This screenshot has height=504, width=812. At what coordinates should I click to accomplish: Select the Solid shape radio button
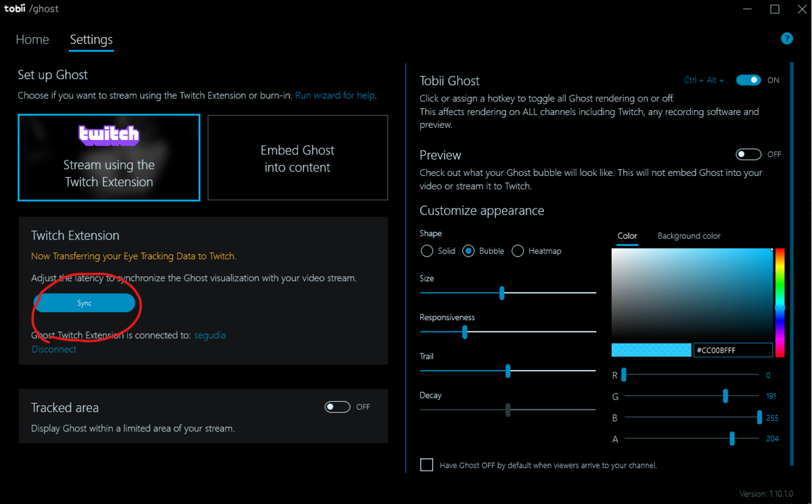coord(427,251)
